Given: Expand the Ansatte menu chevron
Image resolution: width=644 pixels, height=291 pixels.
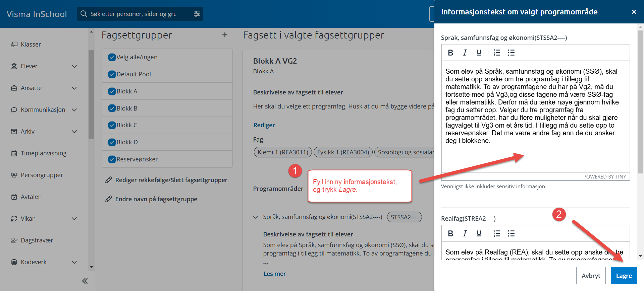Looking at the screenshot, I should tap(74, 88).
